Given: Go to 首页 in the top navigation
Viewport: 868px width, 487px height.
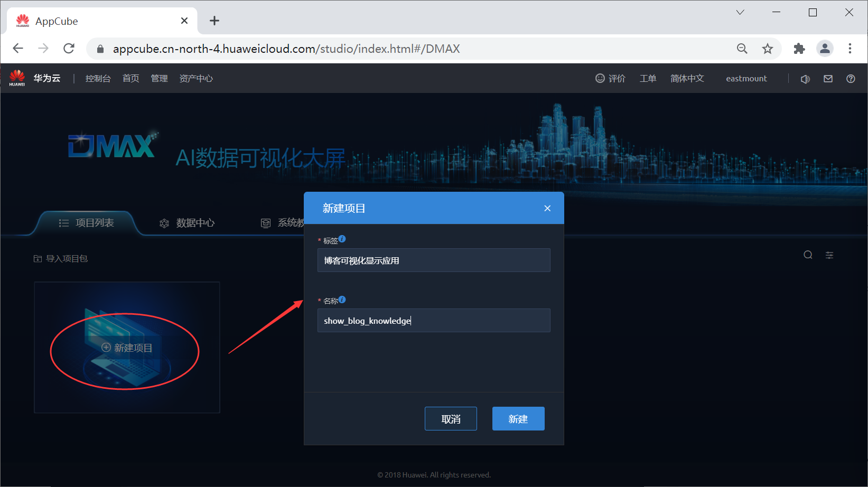Looking at the screenshot, I should 131,78.
